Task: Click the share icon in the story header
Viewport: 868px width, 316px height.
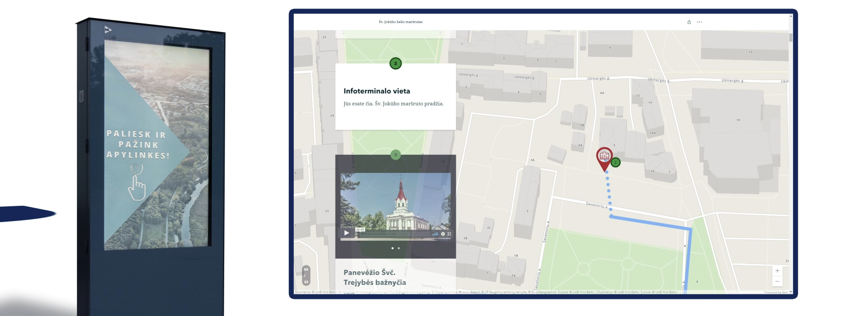Action: 689,22
